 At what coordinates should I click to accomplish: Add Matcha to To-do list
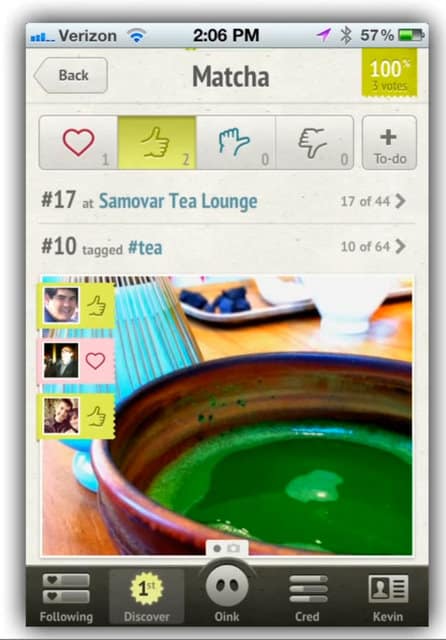coord(389,142)
